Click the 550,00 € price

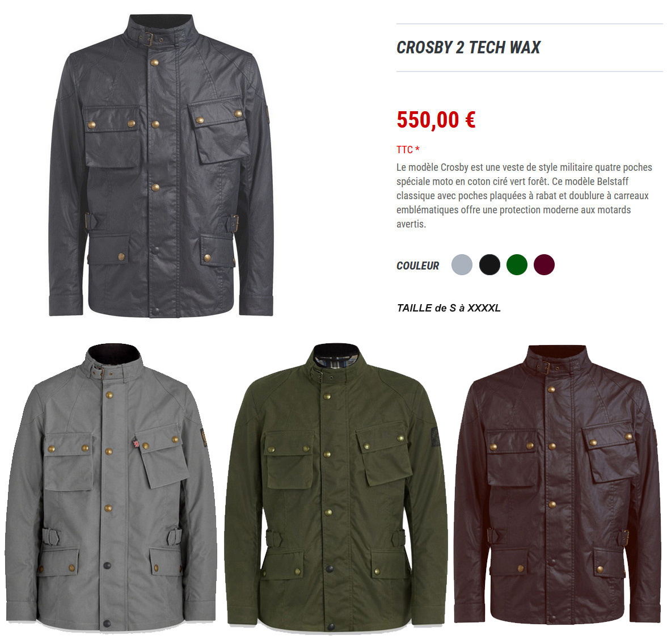(436, 120)
